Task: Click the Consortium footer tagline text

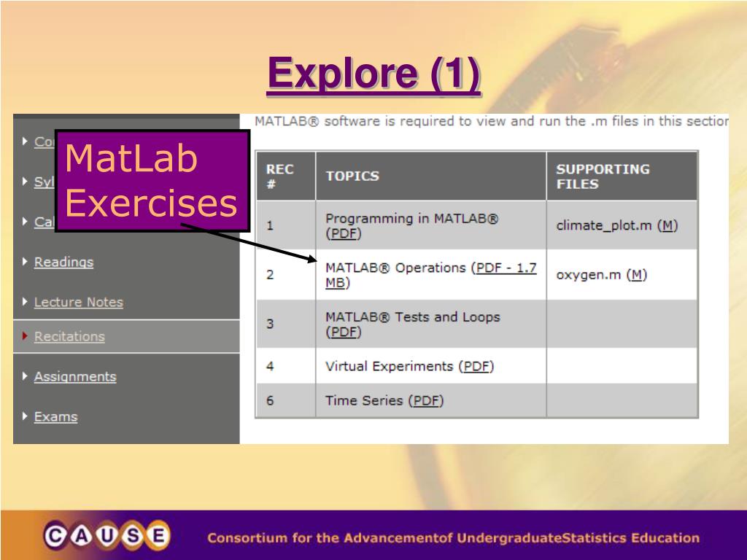Action: tap(453, 538)
